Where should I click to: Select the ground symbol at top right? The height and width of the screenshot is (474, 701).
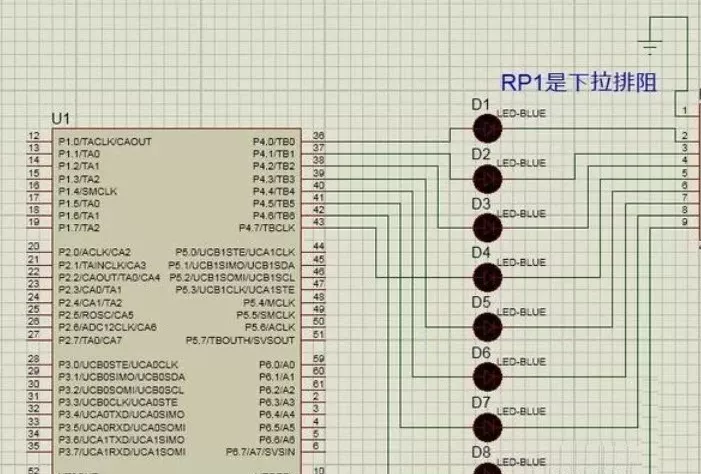[x=651, y=46]
